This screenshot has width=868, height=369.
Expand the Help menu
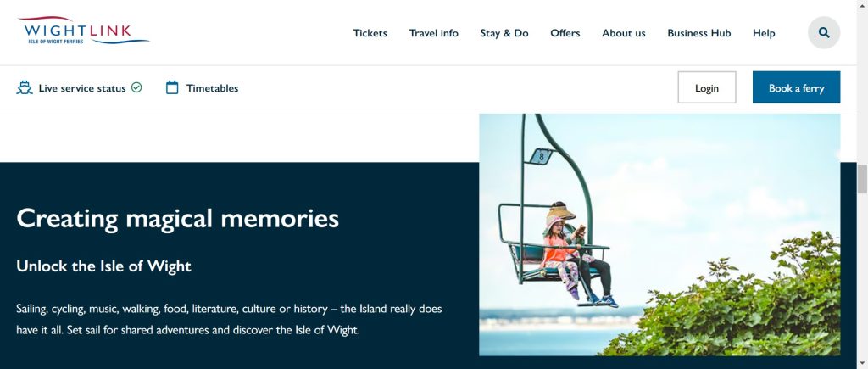click(764, 33)
